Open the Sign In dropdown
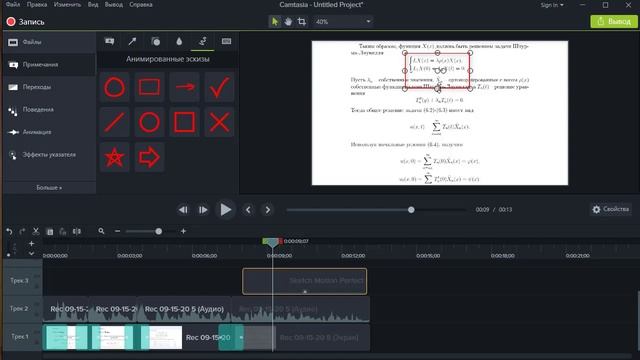Image resolution: width=640 pixels, height=360 pixels. coord(552,5)
